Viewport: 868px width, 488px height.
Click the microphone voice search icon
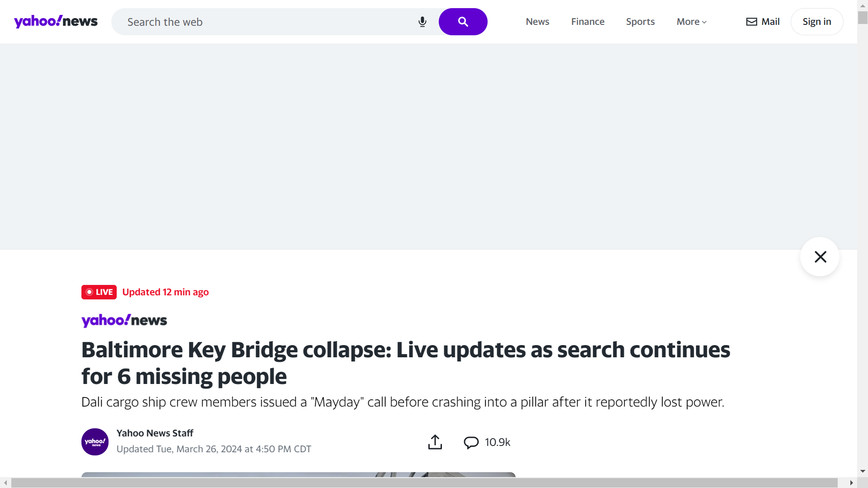tap(422, 22)
